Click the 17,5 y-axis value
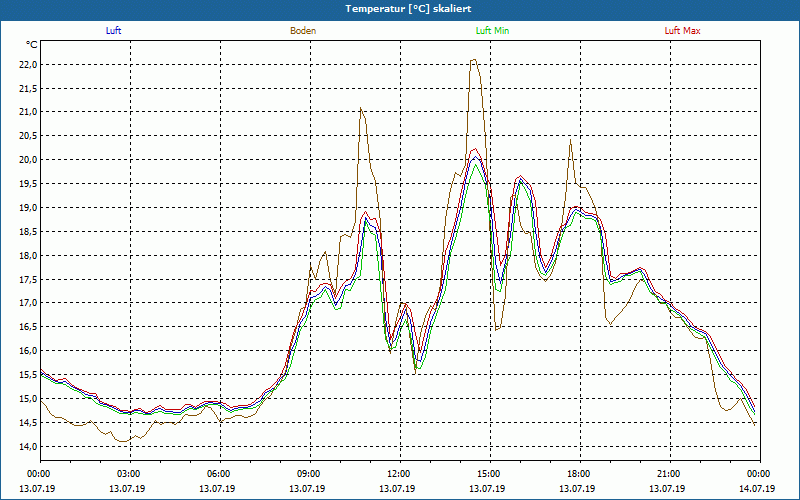Viewport: 800px width, 500px height. point(28,280)
